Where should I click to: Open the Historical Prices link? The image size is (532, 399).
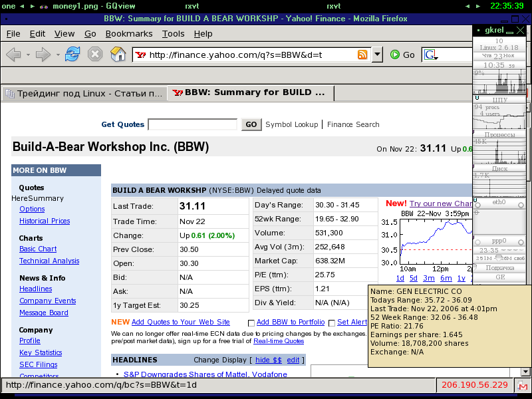pos(45,221)
